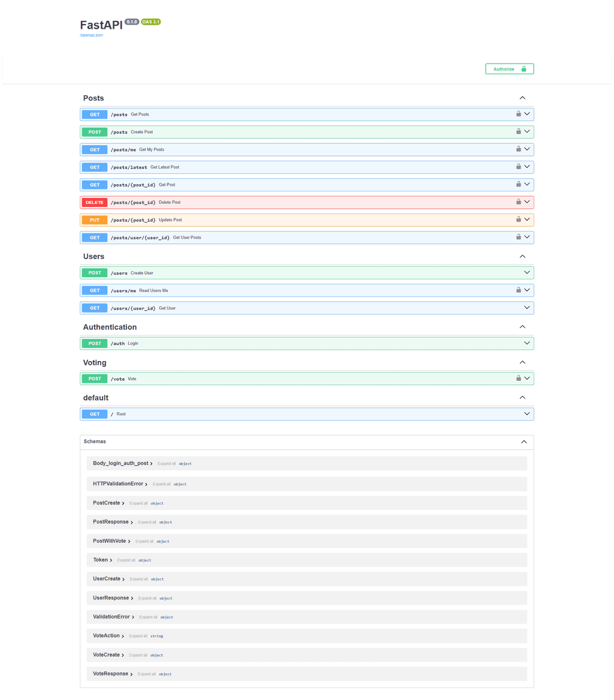The height and width of the screenshot is (700, 614).
Task: Click the lock icon on GET /users/me
Action: pos(519,290)
